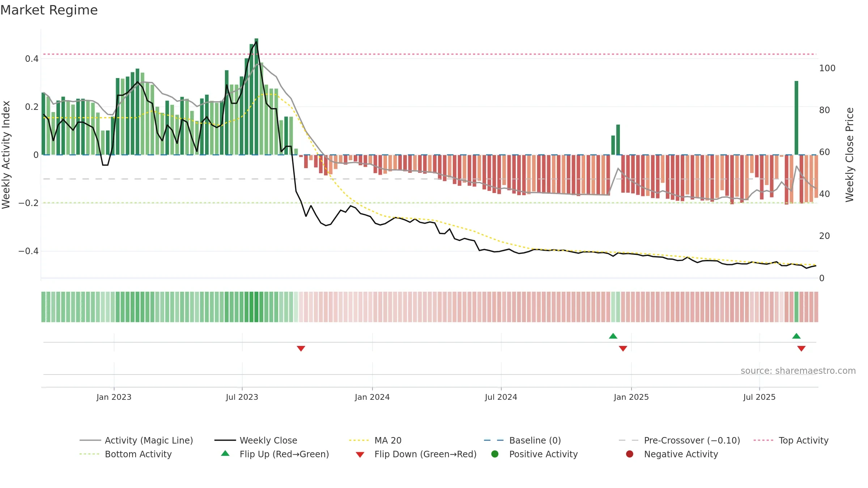Click the 100 right axis tick label
Viewport: 868px width, 488px height.
(827, 68)
